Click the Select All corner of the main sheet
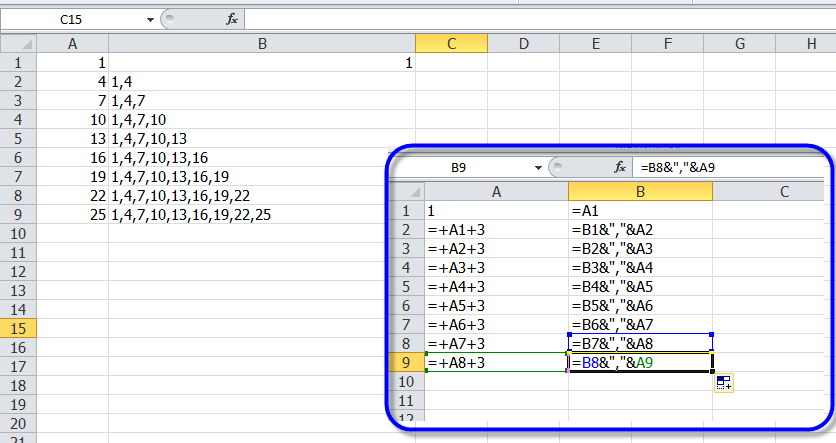The image size is (836, 443). coord(18,44)
